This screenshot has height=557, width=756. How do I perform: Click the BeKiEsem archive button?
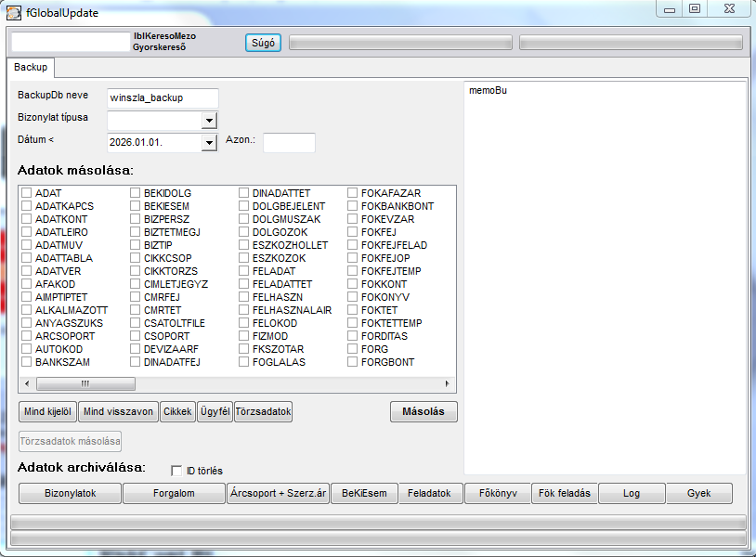point(364,493)
